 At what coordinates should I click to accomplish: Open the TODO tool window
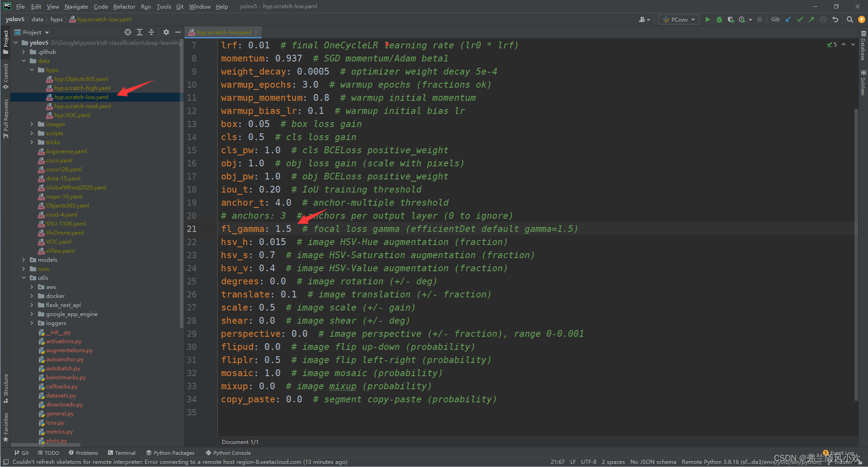(x=48, y=453)
